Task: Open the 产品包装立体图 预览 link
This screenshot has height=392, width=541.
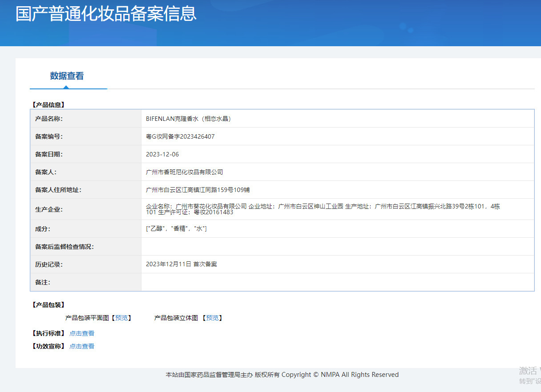Action: (212, 318)
